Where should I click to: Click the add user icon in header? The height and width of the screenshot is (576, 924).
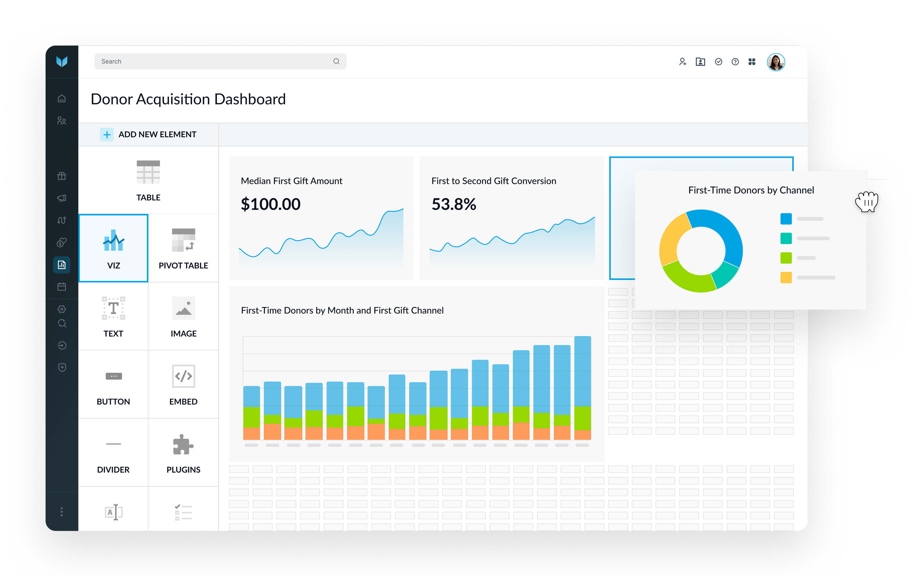pos(682,62)
